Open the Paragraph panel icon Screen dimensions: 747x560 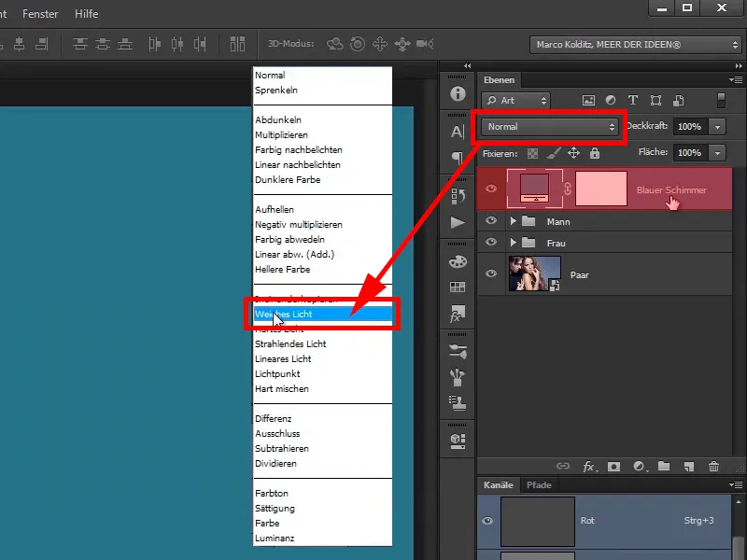click(458, 158)
